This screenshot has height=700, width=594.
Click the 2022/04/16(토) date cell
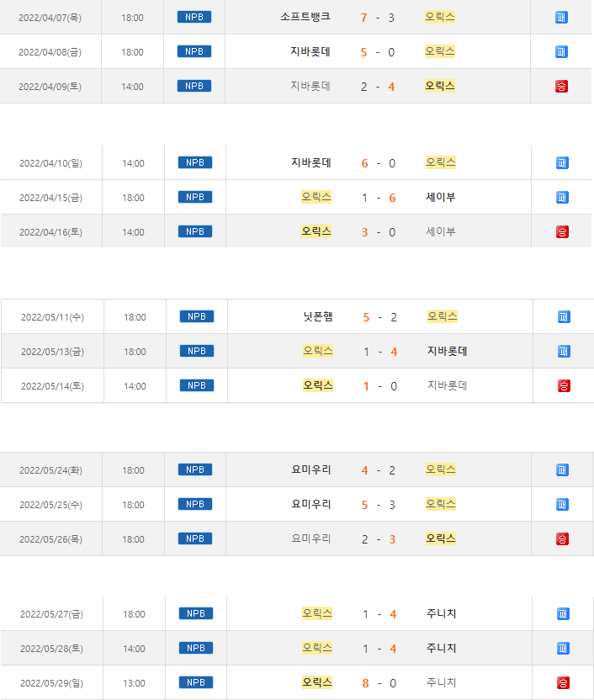[x=51, y=231]
